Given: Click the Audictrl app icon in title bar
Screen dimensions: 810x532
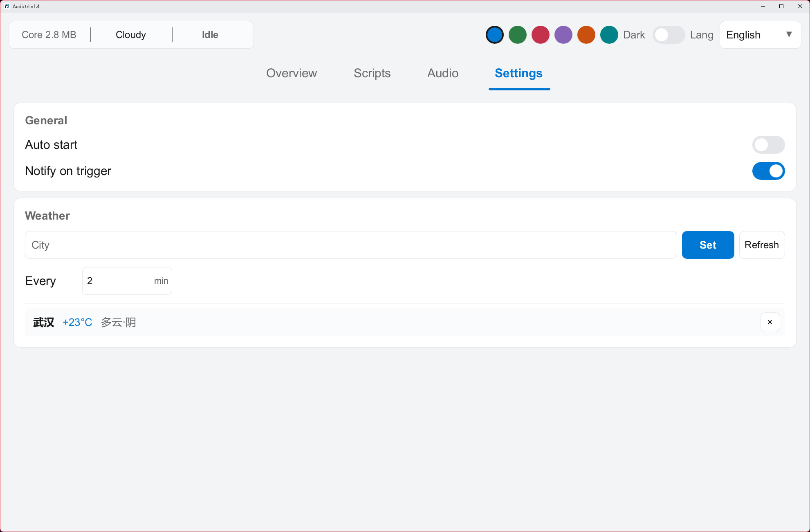Looking at the screenshot, I should click(7, 6).
